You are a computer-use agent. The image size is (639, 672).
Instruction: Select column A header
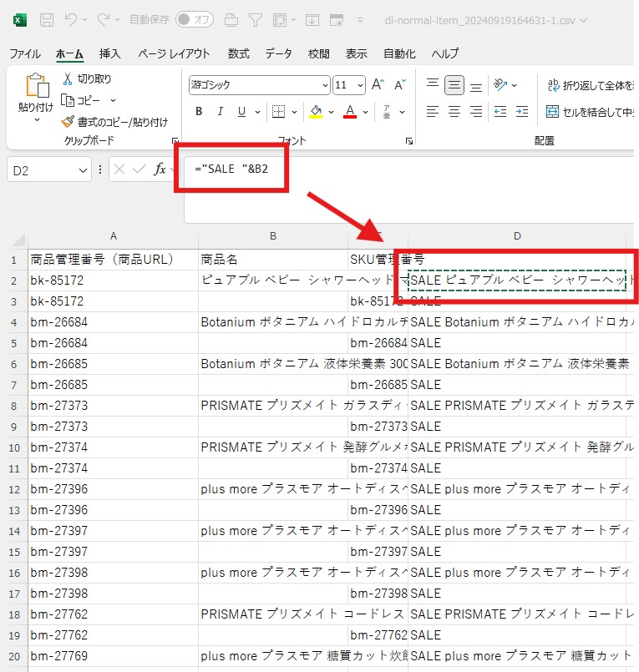[x=114, y=236]
